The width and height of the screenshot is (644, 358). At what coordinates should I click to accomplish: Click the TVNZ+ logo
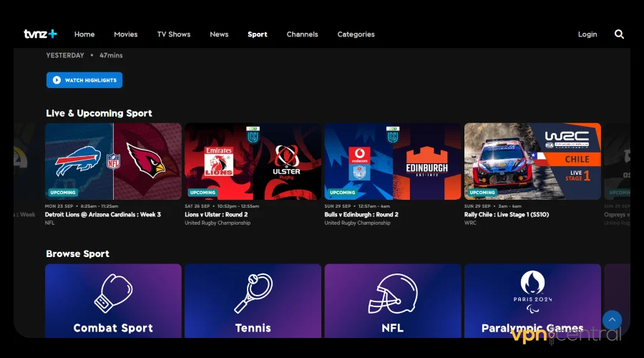coord(40,34)
